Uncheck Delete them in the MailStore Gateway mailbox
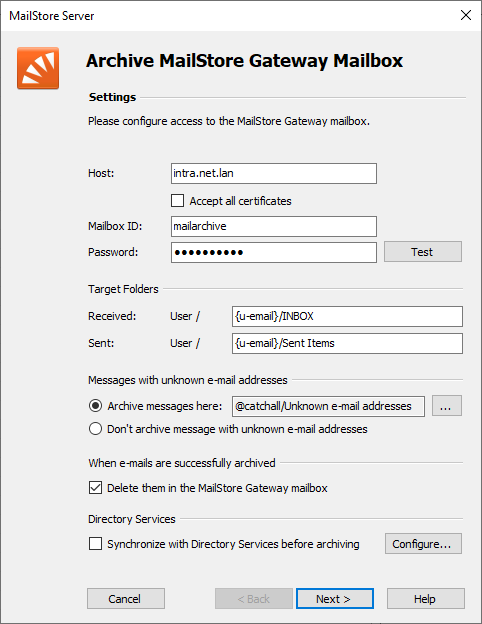This screenshot has height=624, width=482. 96,488
